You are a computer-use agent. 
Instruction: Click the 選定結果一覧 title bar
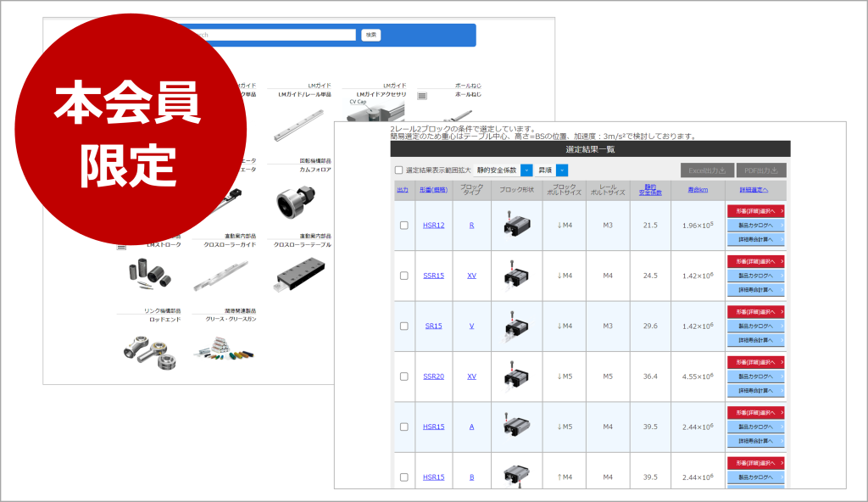pyautogui.click(x=590, y=149)
